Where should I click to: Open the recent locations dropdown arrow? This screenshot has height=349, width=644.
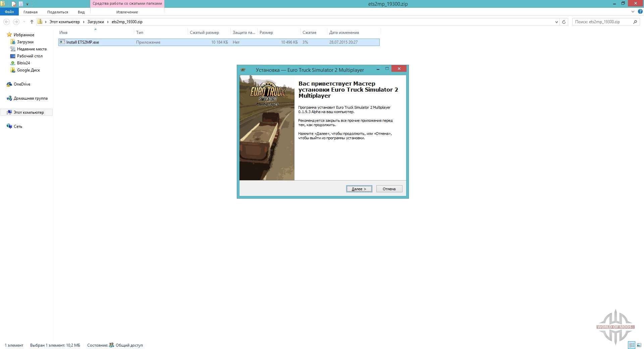[24, 22]
